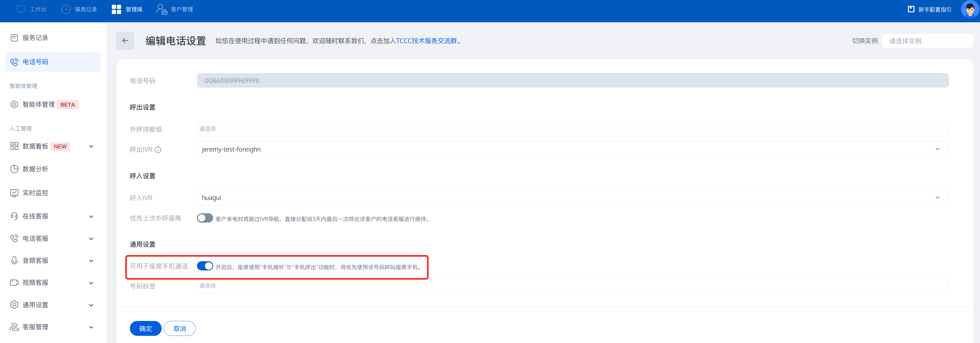980x343 pixels.
Task: Open the user avatar at top right
Action: click(970, 9)
